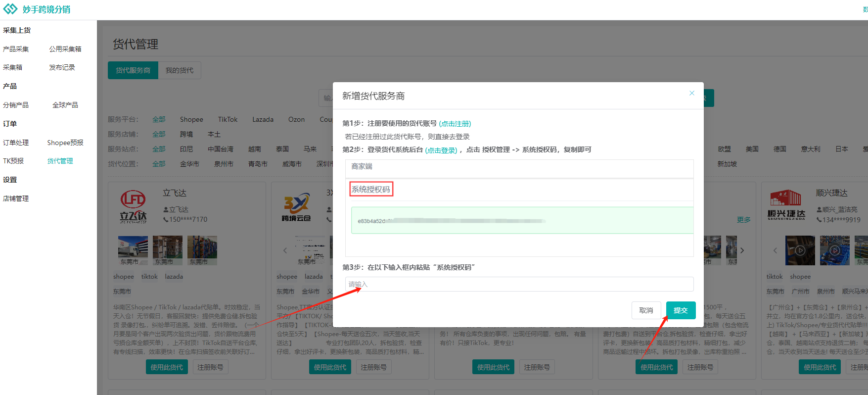This screenshot has height=395, width=868.
Task: Filter 服务平台 by Shopee
Action: pyautogui.click(x=191, y=119)
